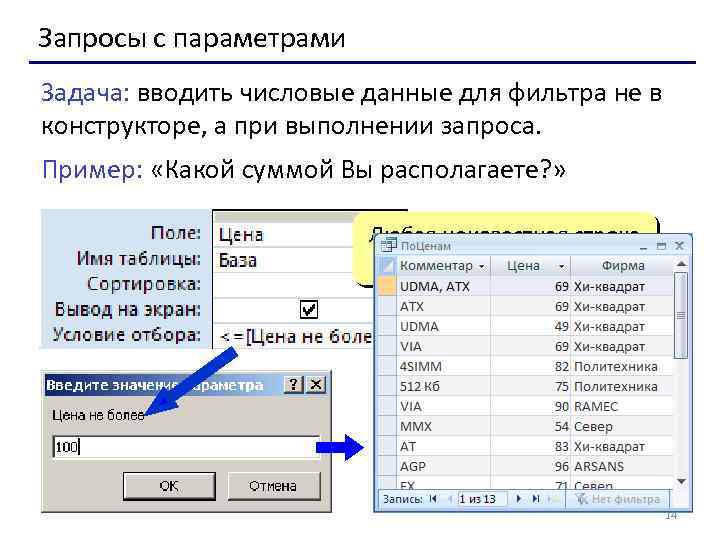Open the Комментар column dropdown arrow

[481, 266]
